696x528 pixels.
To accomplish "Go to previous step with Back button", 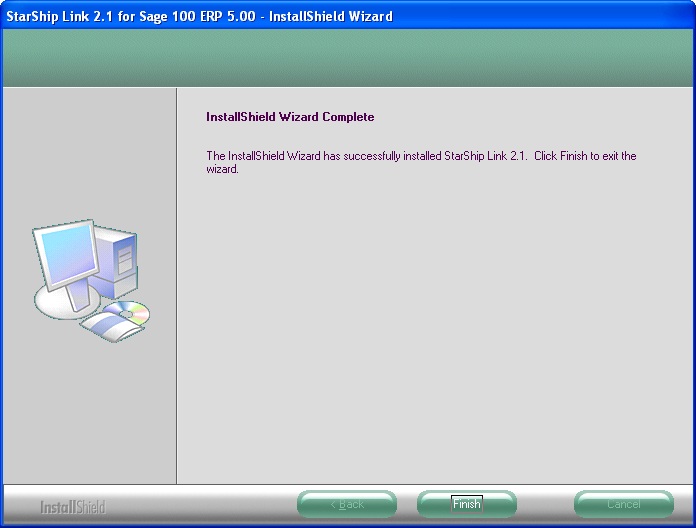I will pyautogui.click(x=347, y=504).
